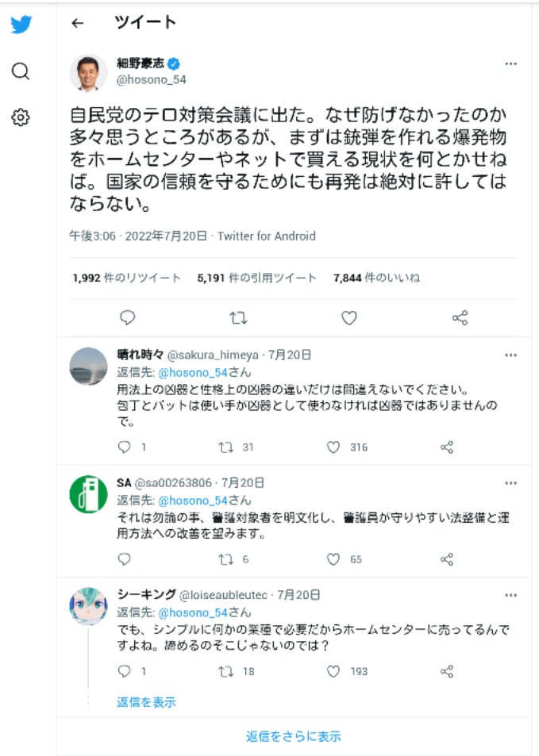Share Hosono's tweet via the share icon
The height and width of the screenshot is (756, 539).
click(x=458, y=317)
